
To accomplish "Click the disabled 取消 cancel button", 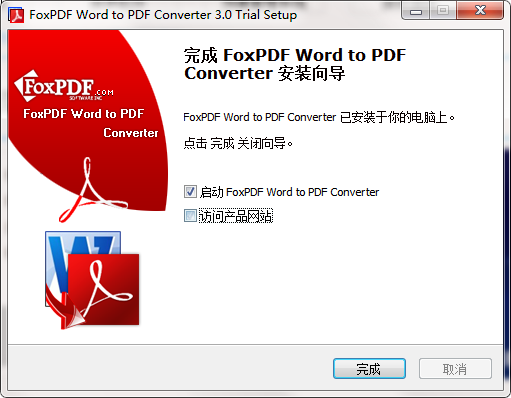I will pyautogui.click(x=455, y=369).
